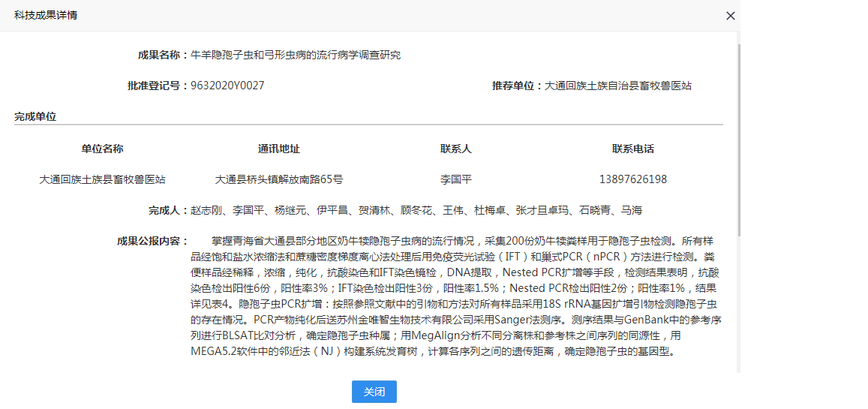Image resolution: width=868 pixels, height=409 pixels.
Task: Click the recommending unit value 大通回族土族自治县畜牧兽医站
Action: pyautogui.click(x=617, y=86)
